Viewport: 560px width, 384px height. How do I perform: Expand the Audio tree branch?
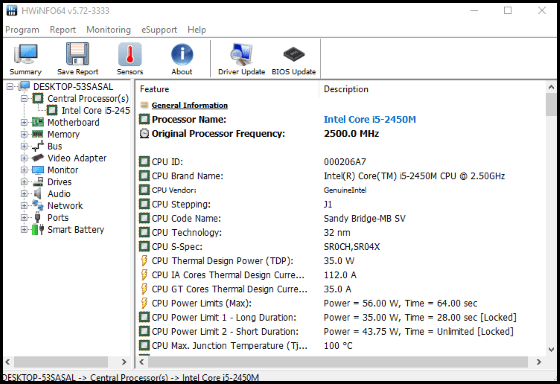tap(24, 194)
